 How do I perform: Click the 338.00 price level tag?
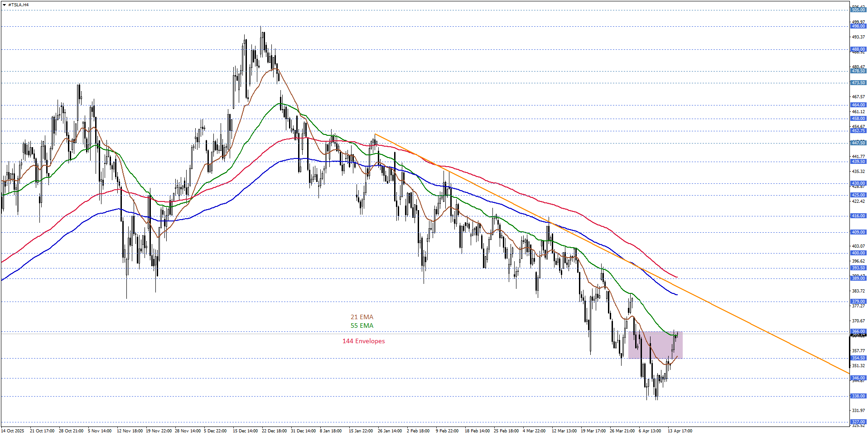(x=858, y=396)
